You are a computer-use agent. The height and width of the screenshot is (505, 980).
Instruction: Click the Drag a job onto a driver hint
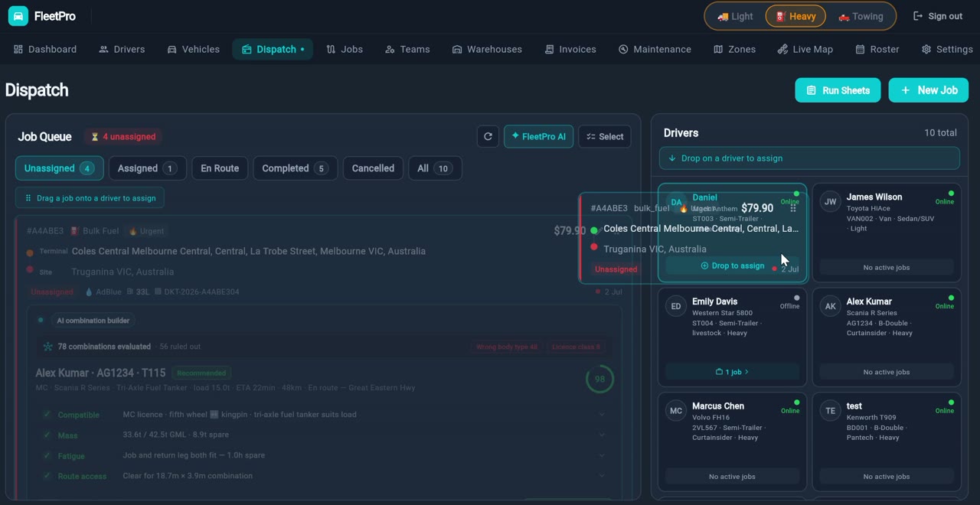pyautogui.click(x=90, y=198)
